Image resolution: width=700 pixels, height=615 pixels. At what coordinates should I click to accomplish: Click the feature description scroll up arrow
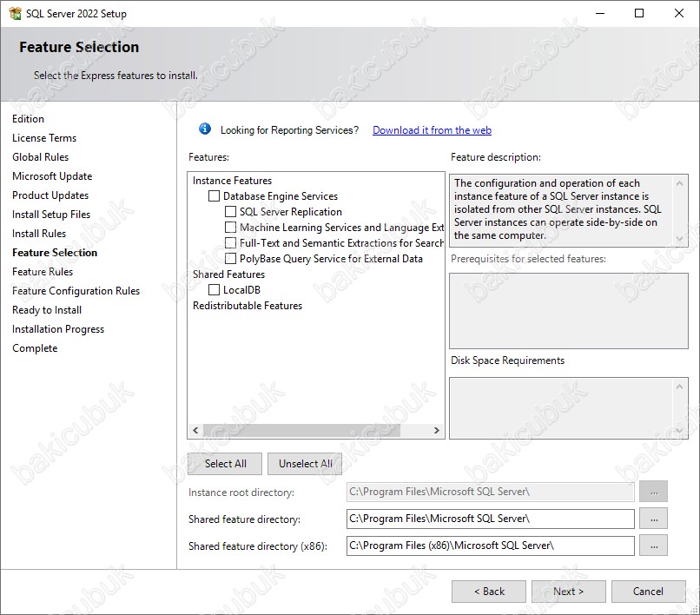(679, 183)
